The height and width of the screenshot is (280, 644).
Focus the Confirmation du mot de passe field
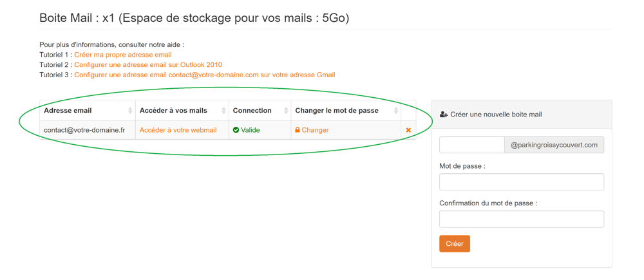pyautogui.click(x=521, y=219)
